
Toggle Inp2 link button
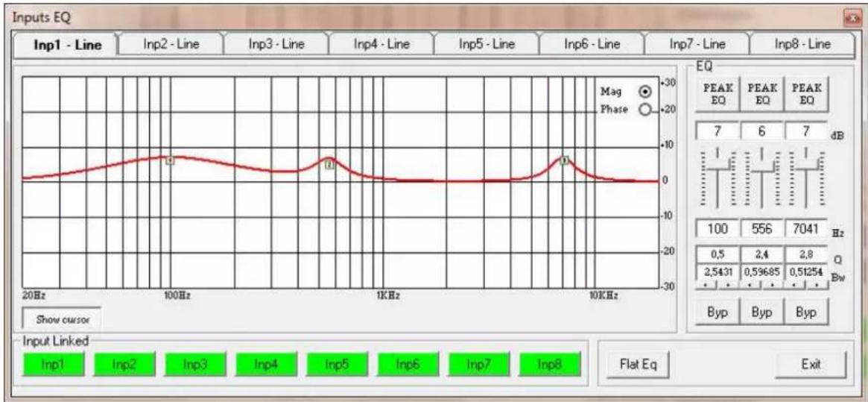[124, 365]
